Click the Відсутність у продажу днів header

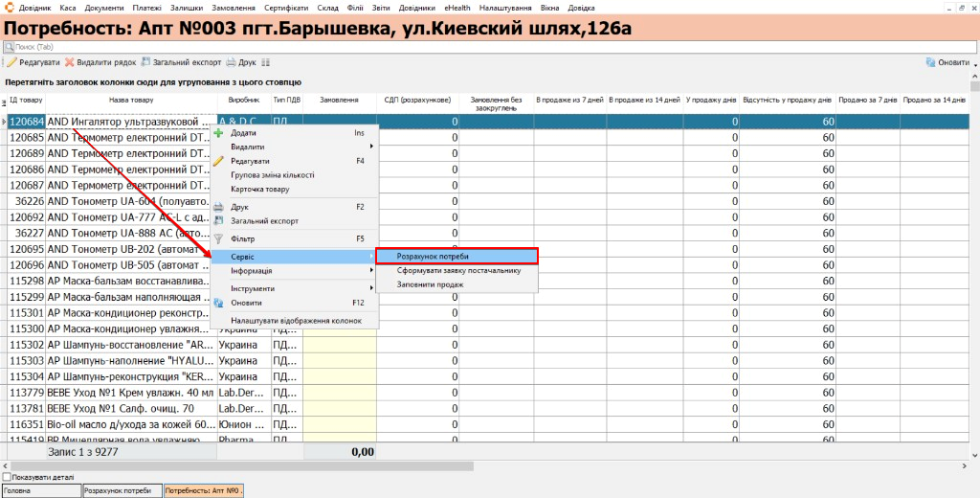pyautogui.click(x=788, y=101)
